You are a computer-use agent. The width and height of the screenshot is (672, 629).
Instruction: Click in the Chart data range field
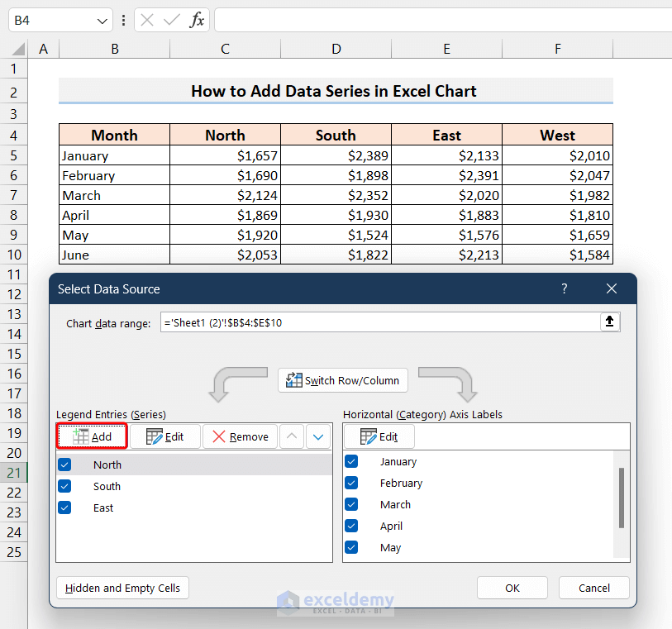click(x=380, y=322)
